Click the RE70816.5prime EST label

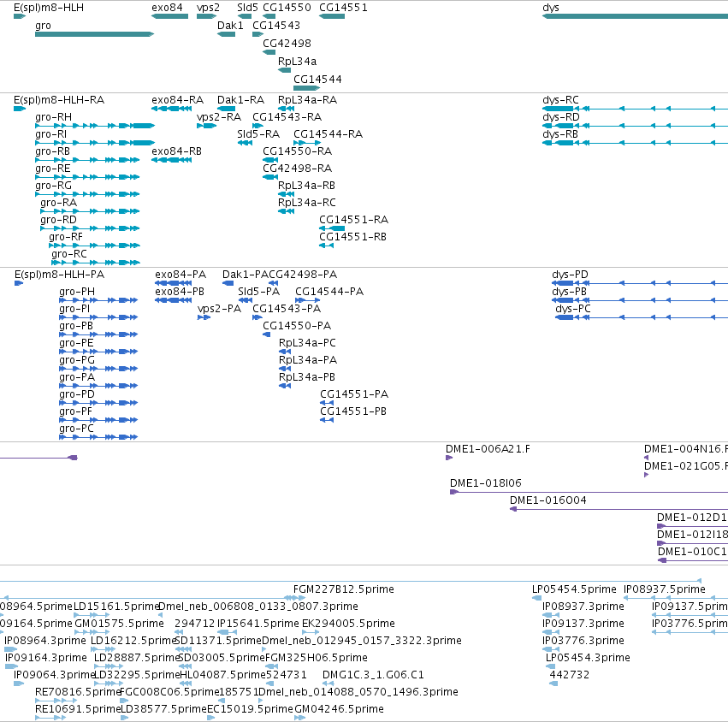pyautogui.click(x=78, y=692)
